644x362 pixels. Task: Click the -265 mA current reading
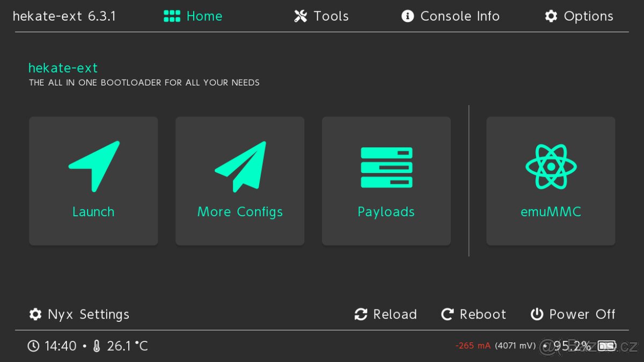click(x=473, y=346)
